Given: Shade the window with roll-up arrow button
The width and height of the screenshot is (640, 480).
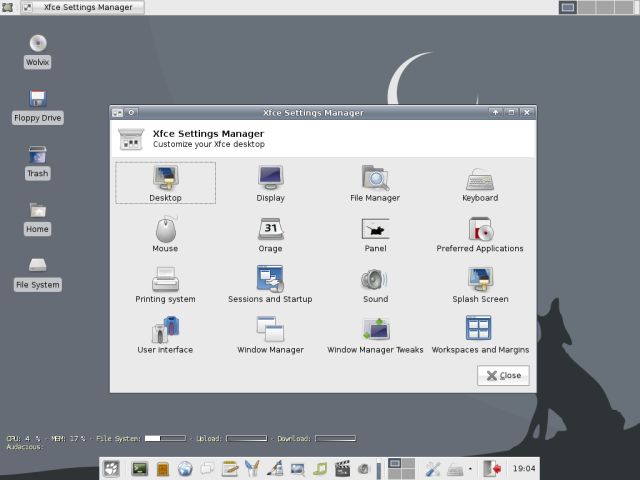Looking at the screenshot, I should (x=495, y=113).
